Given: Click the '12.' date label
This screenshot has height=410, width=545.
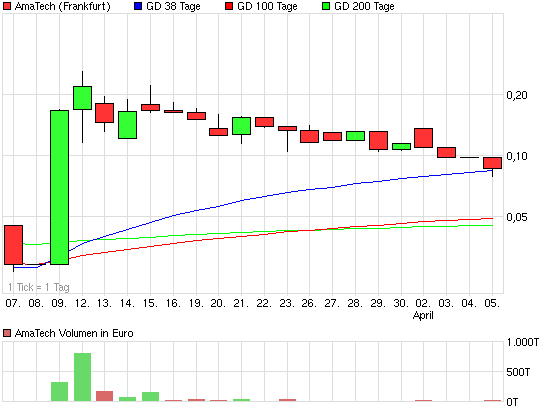Looking at the screenshot, I should pyautogui.click(x=82, y=303).
